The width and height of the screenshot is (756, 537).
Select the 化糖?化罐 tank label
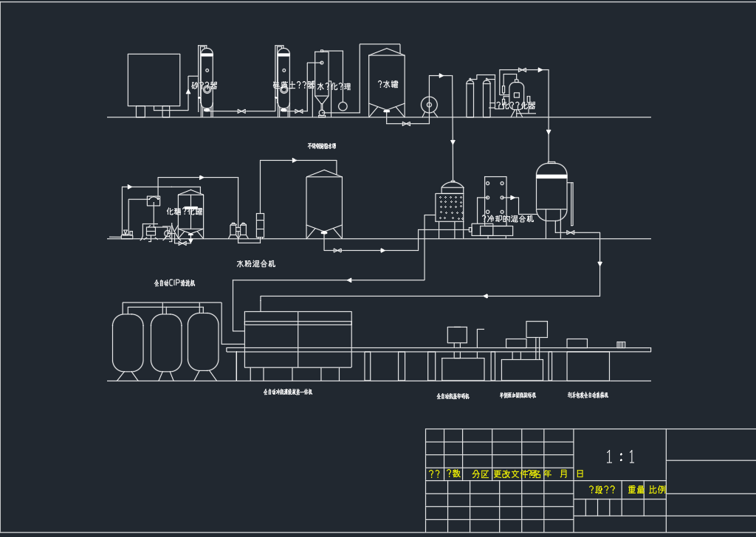tap(185, 211)
